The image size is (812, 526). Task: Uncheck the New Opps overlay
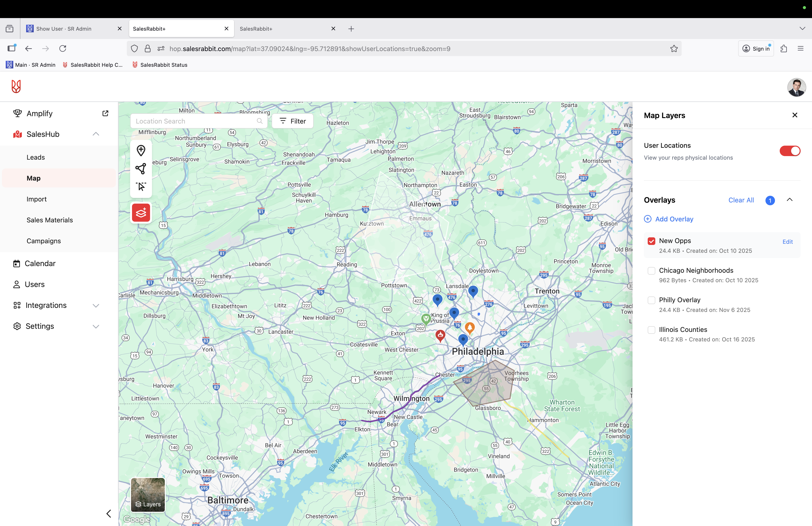pyautogui.click(x=651, y=241)
